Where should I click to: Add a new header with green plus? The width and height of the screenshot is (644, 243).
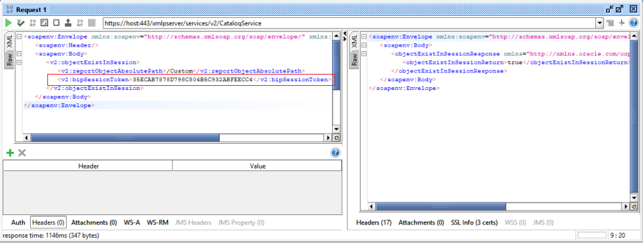(x=10, y=153)
